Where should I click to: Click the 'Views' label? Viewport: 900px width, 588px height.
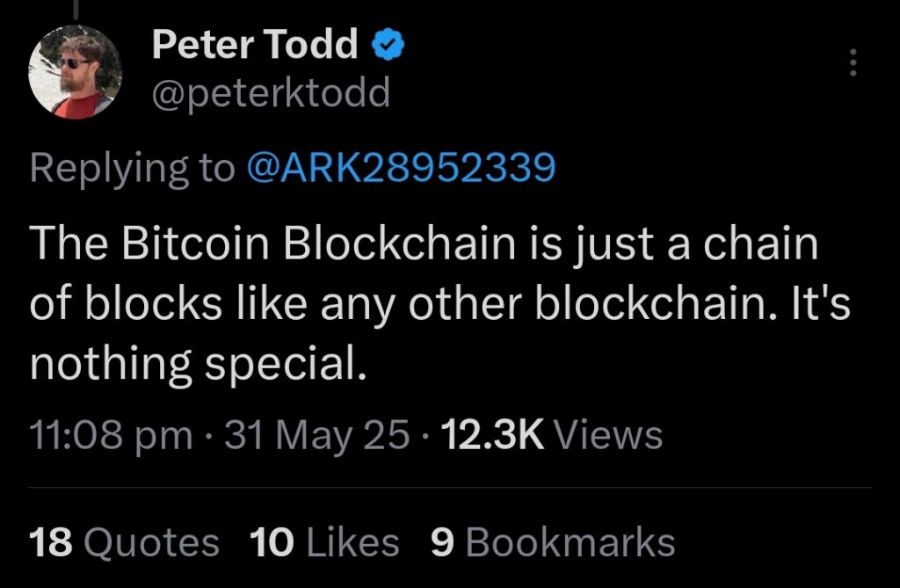pyautogui.click(x=610, y=435)
